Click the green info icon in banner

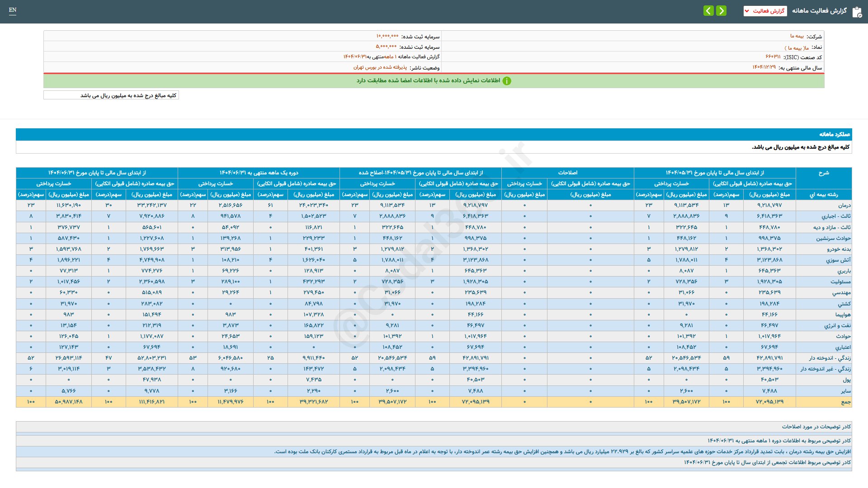(x=507, y=81)
